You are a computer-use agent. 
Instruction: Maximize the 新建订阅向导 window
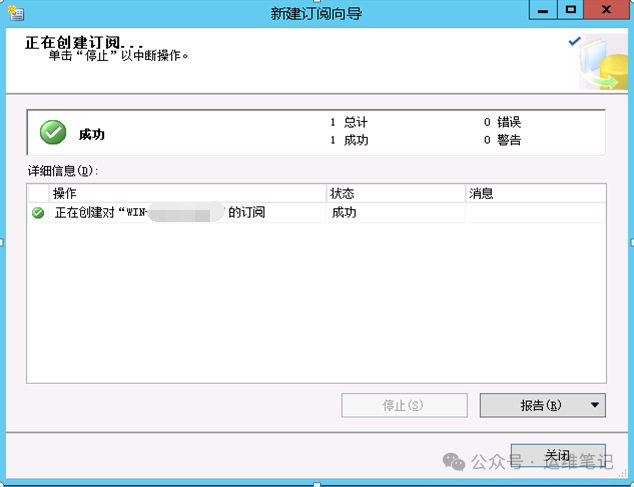(x=571, y=10)
